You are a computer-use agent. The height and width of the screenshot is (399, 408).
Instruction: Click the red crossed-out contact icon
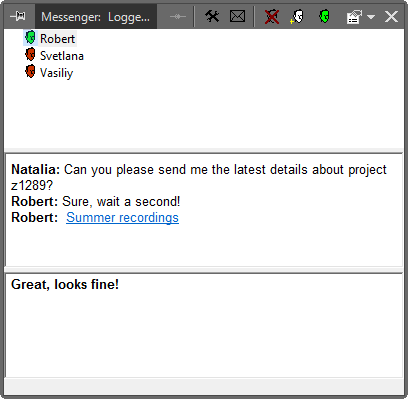(272, 16)
